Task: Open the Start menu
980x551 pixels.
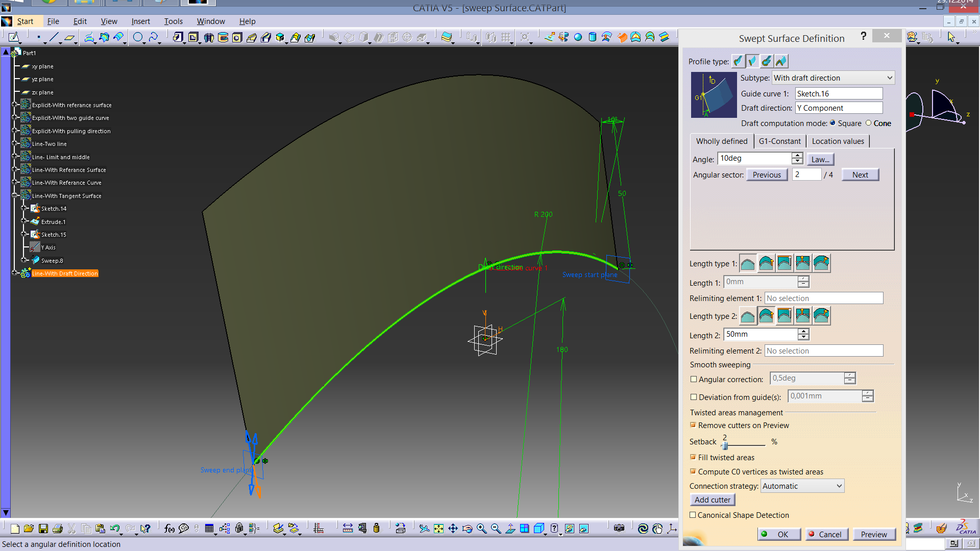Action: point(25,21)
